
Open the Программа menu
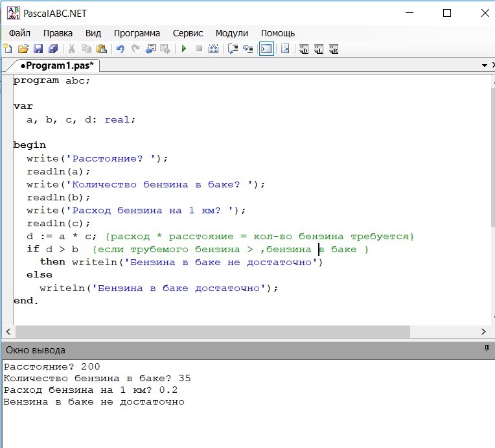click(x=137, y=33)
